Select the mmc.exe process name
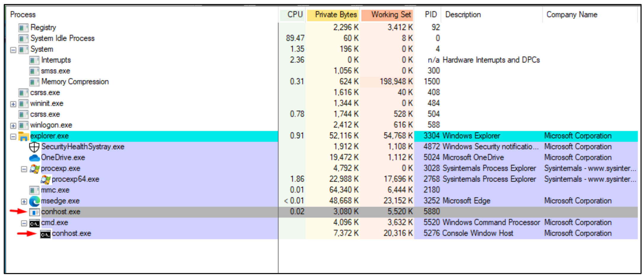Screen dimensions: 644x278 click(55, 190)
